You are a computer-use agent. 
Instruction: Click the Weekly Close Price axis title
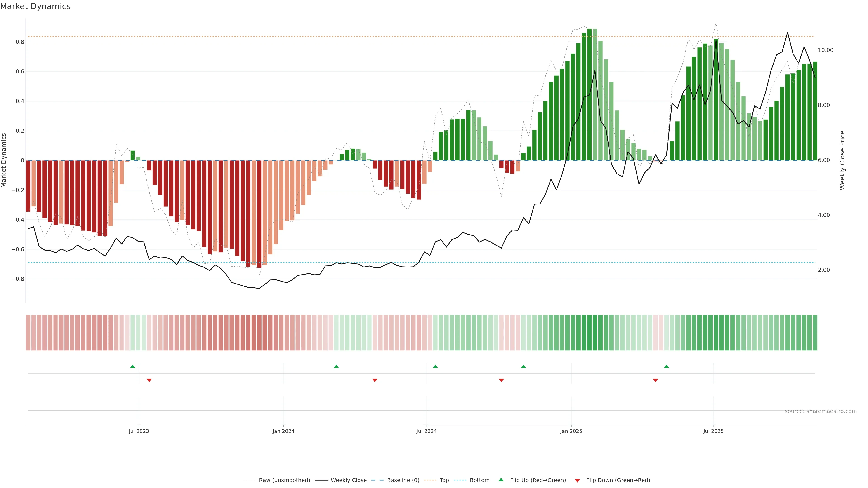(x=842, y=160)
